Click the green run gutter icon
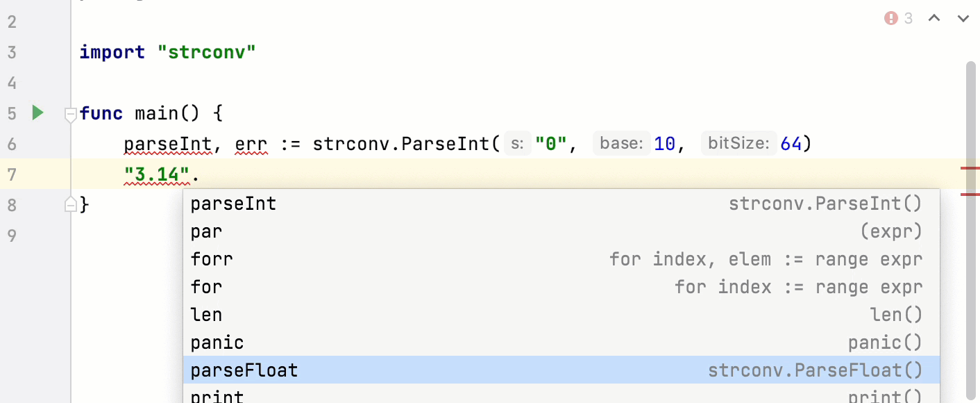980x403 pixels. (x=37, y=113)
